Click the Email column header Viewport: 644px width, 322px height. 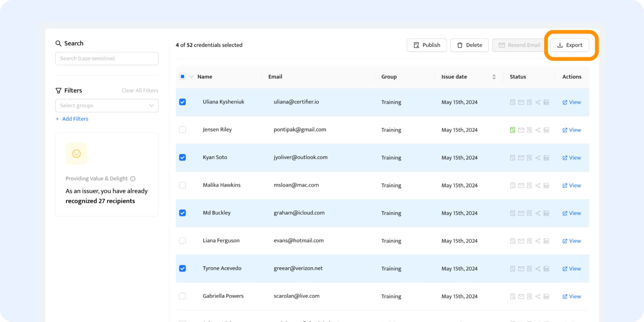click(275, 77)
